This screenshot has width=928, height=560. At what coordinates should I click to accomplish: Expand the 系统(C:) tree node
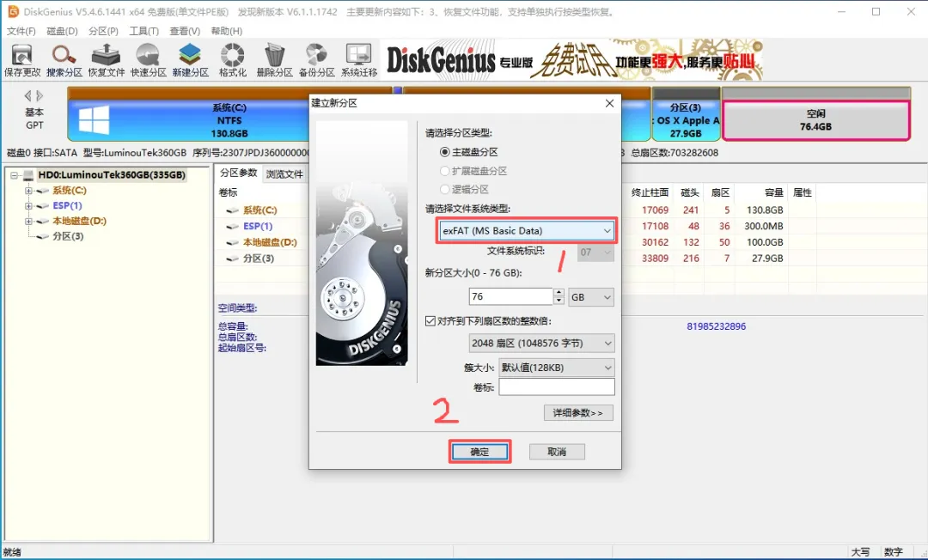coord(27,191)
